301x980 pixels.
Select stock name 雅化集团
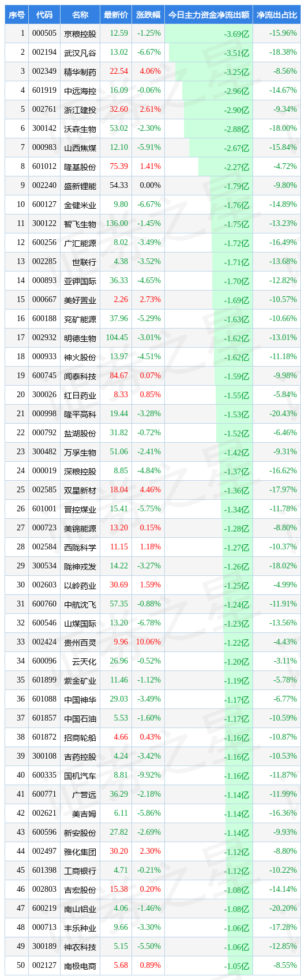click(x=80, y=851)
